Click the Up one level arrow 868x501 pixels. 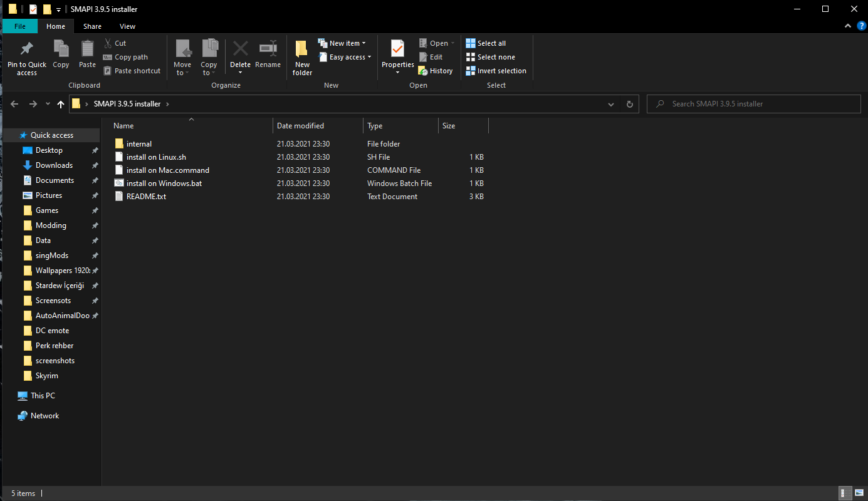coord(60,104)
